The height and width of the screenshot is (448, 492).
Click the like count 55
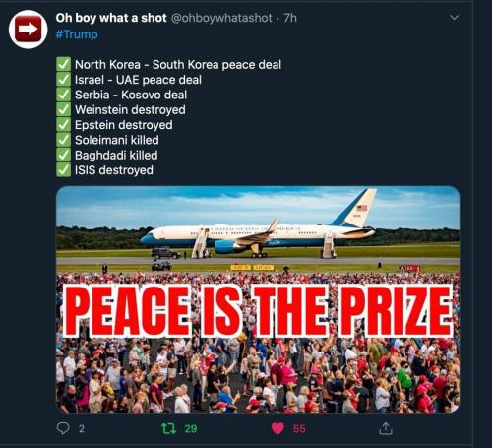coord(299,429)
